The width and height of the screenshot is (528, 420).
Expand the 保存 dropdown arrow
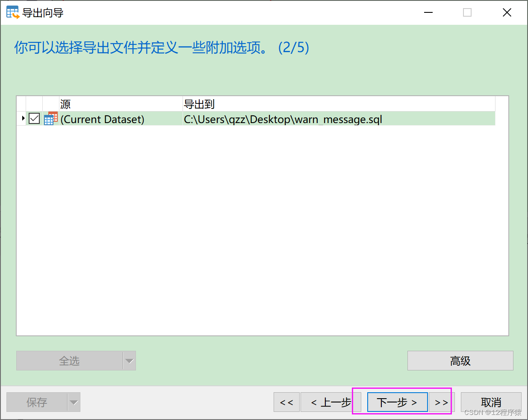(74, 402)
